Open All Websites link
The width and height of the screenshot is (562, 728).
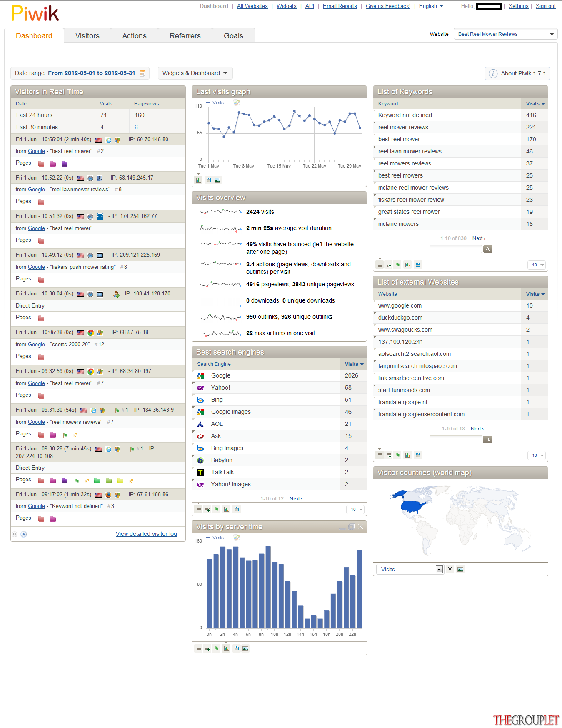[x=252, y=6]
